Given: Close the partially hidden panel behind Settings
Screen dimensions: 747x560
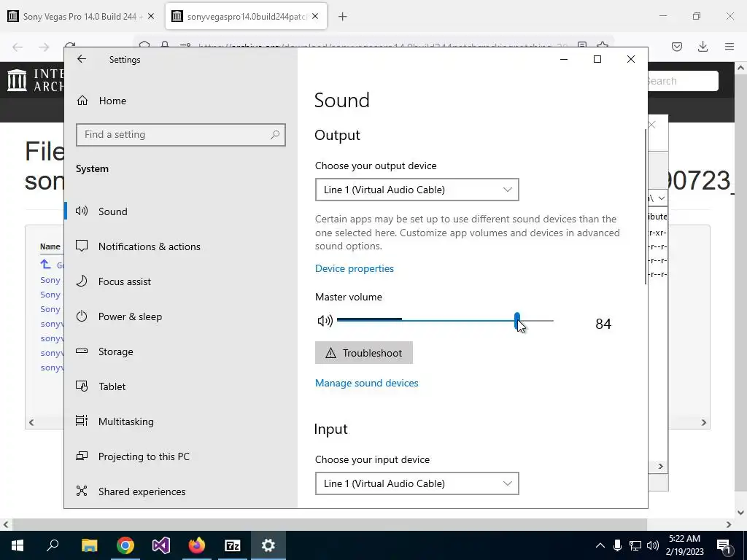Looking at the screenshot, I should pos(652,125).
